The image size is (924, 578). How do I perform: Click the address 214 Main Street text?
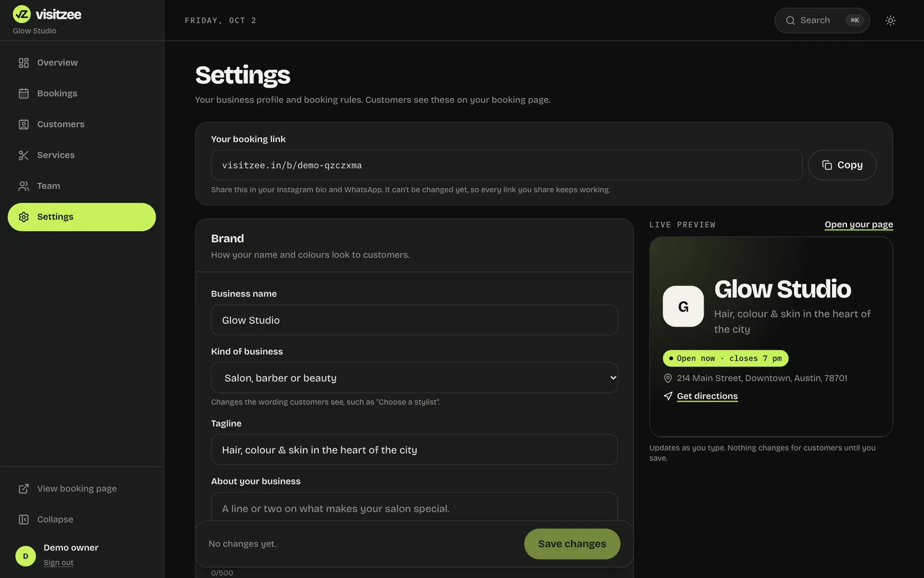(x=762, y=378)
